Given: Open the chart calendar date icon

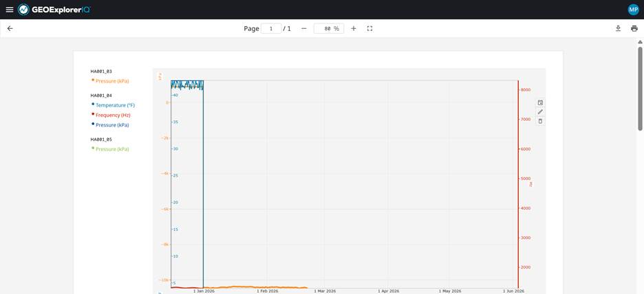Looking at the screenshot, I should tap(541, 102).
